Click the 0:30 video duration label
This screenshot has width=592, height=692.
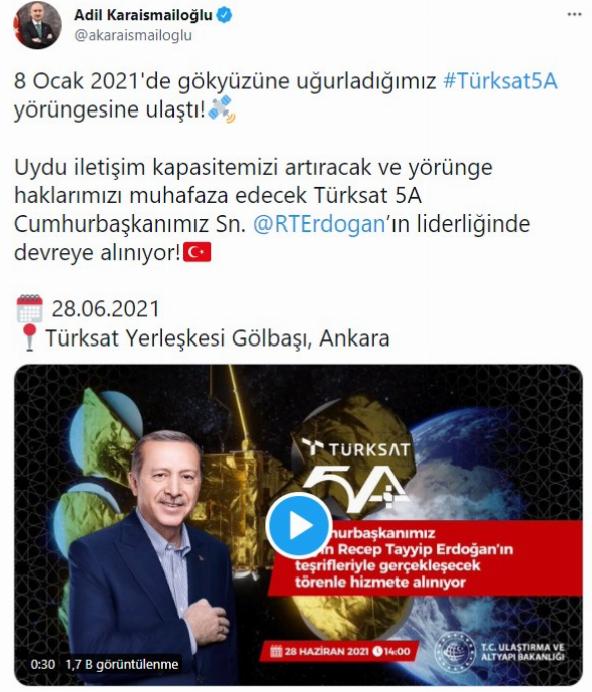43,664
